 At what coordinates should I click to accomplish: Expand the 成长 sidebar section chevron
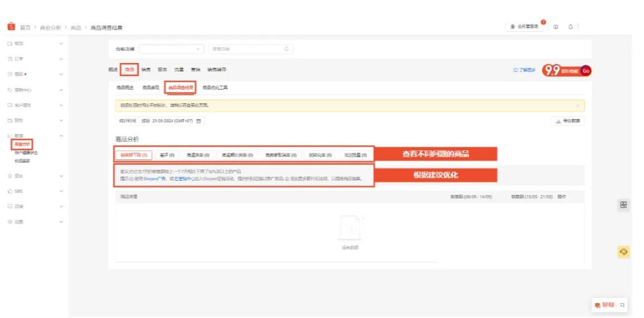point(61,176)
